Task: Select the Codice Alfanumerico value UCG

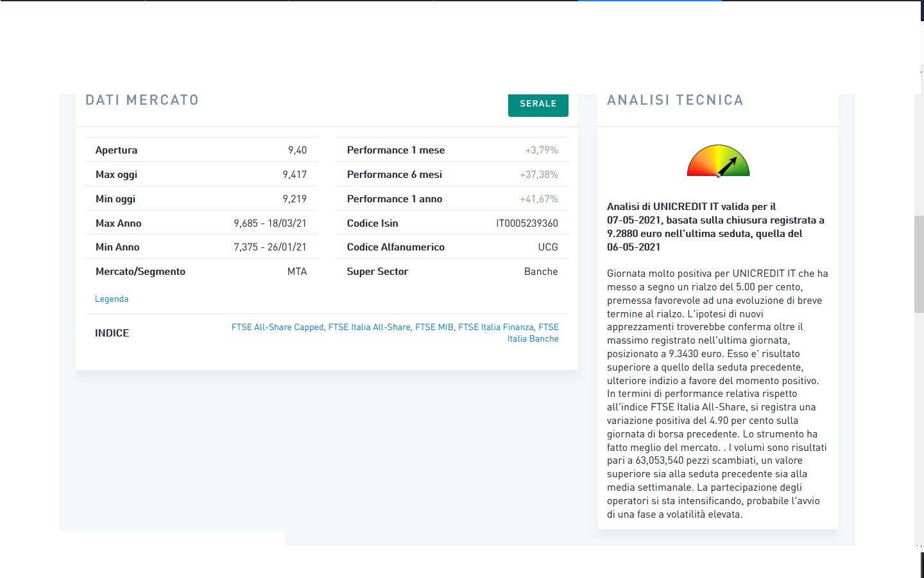Action: click(x=548, y=247)
